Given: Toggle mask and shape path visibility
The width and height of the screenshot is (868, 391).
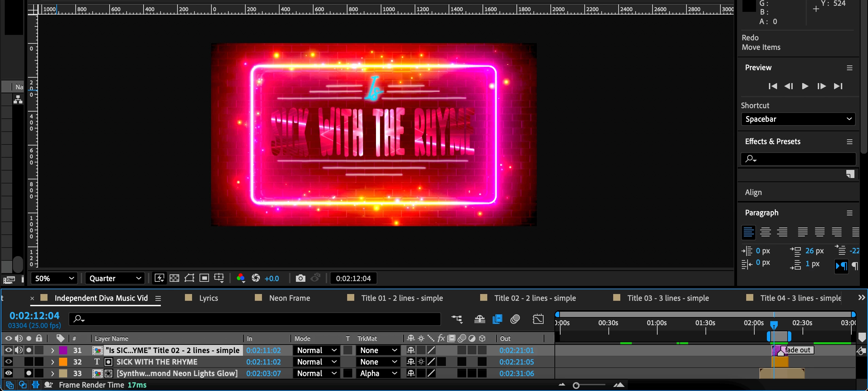Looking at the screenshot, I should [189, 278].
